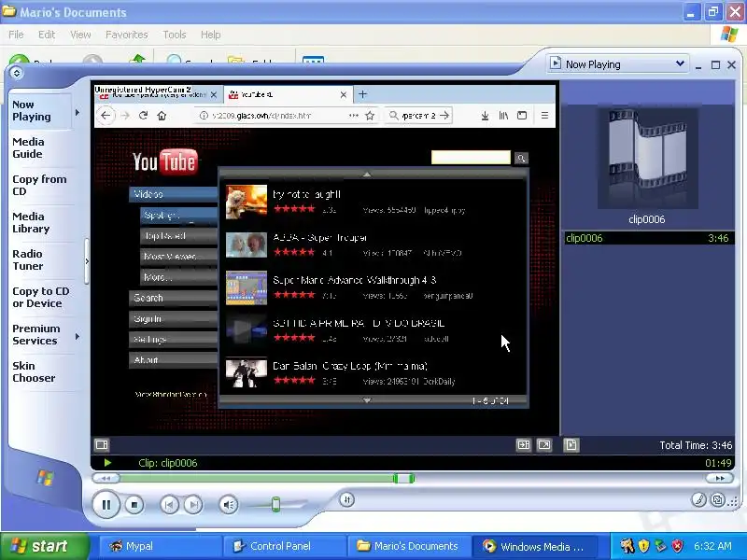
Task: Adjust the volume slider knob
Action: pos(275,504)
